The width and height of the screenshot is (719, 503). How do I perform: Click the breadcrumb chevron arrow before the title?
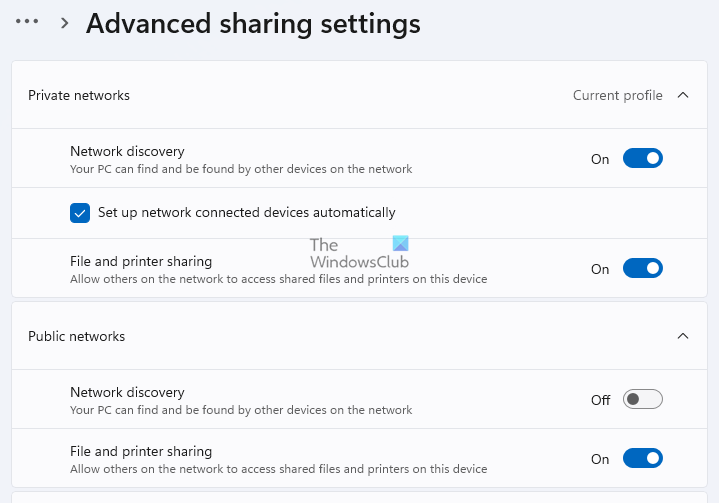point(64,23)
